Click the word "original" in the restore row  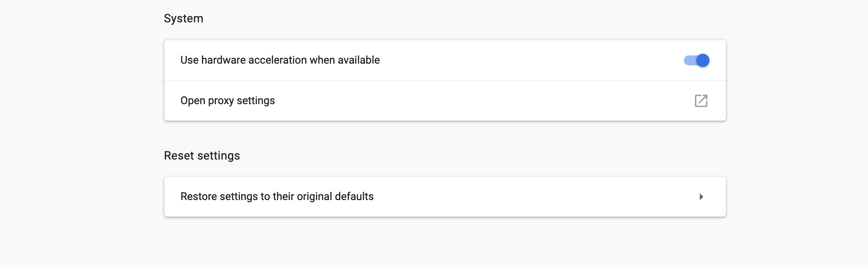tap(314, 197)
